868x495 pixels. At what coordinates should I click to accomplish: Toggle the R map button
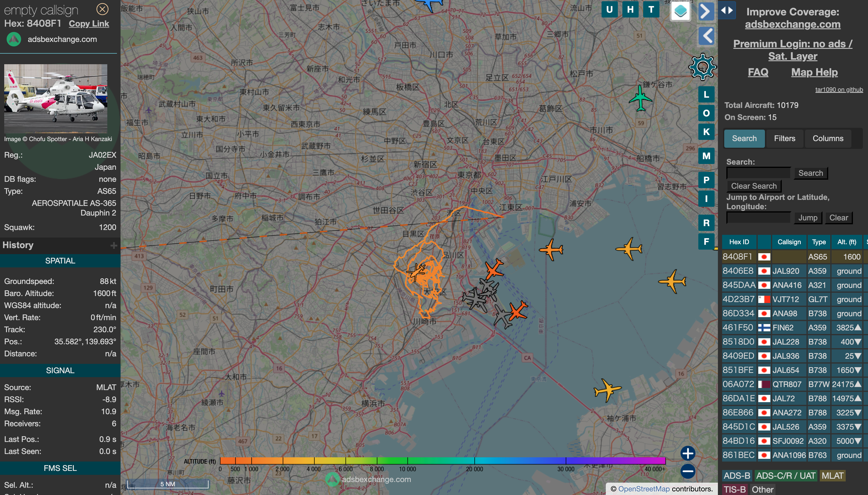706,223
